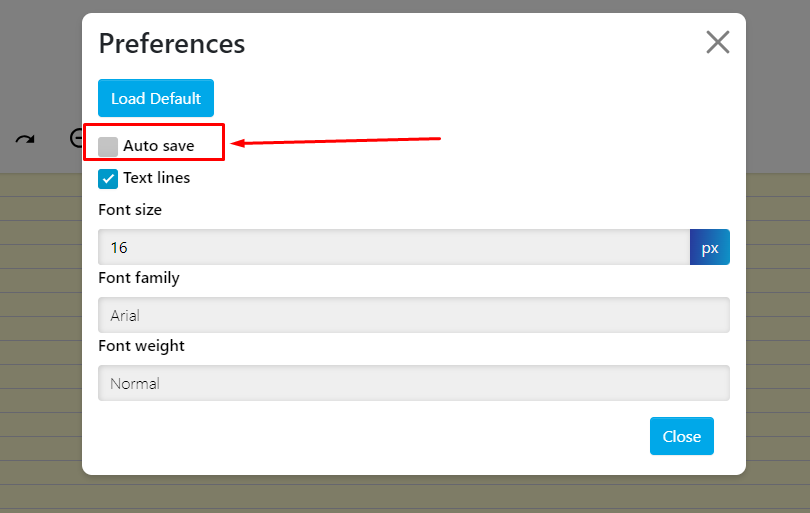The width and height of the screenshot is (810, 513).
Task: Open the Font weight Normal field
Action: click(x=413, y=383)
